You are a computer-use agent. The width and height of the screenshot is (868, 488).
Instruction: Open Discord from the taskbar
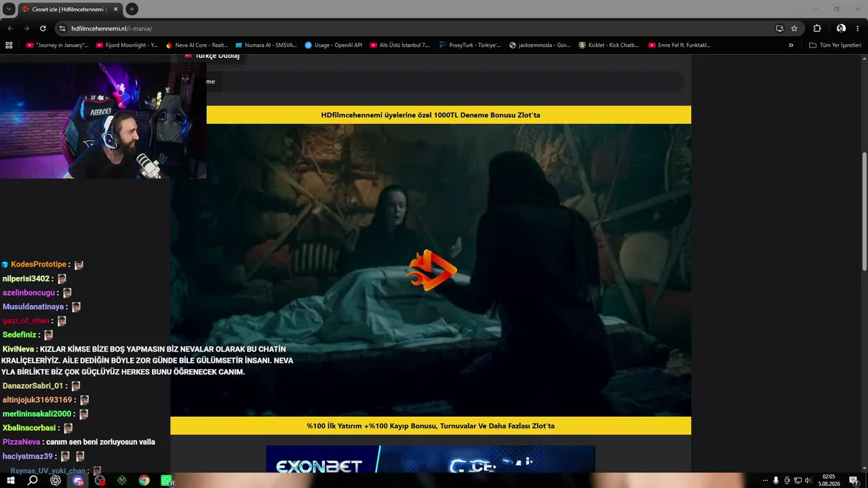click(x=78, y=481)
